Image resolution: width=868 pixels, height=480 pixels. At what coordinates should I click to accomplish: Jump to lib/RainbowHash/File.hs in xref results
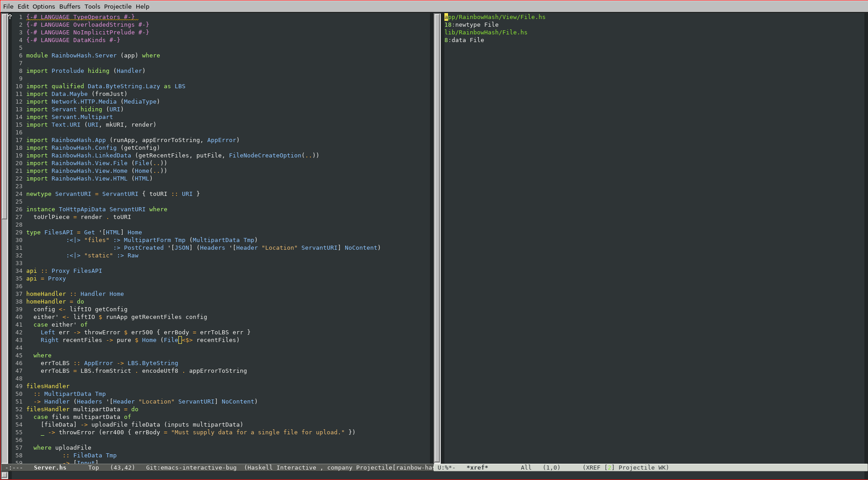[x=486, y=33]
